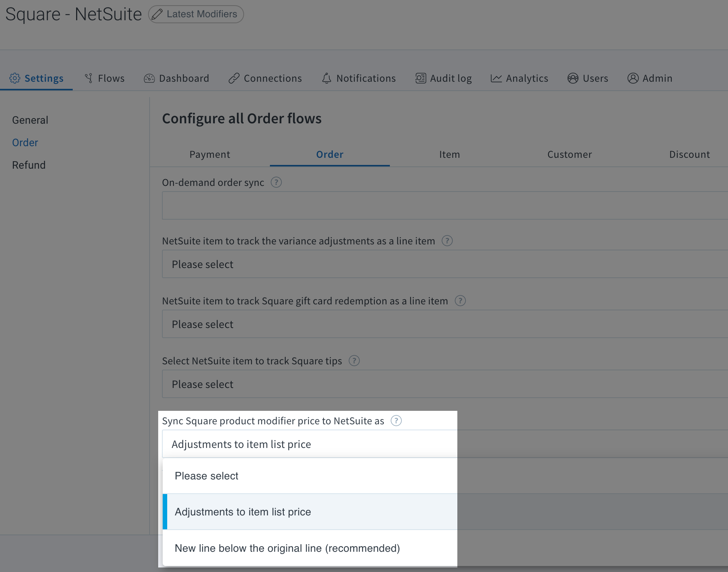View the Notifications tab

coord(359,78)
